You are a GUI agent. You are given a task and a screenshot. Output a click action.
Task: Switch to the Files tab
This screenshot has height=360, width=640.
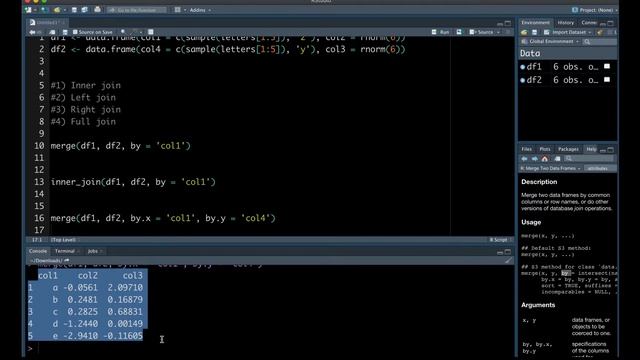point(527,149)
